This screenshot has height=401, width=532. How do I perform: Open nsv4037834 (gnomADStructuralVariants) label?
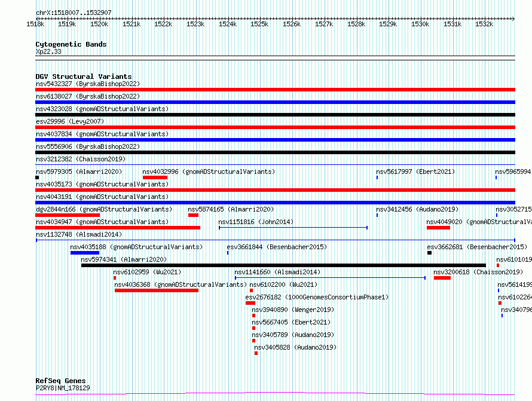point(102,134)
